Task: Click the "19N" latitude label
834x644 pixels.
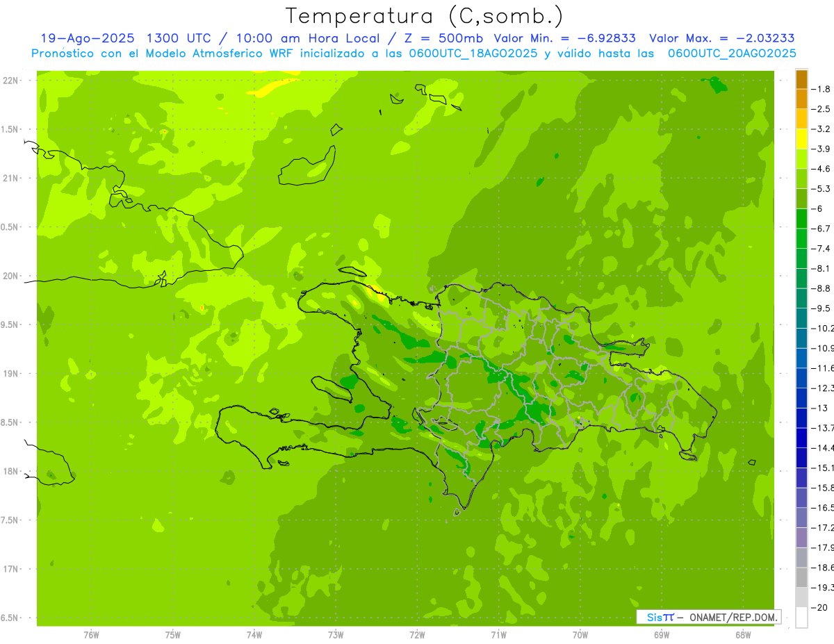Action: 10,373
